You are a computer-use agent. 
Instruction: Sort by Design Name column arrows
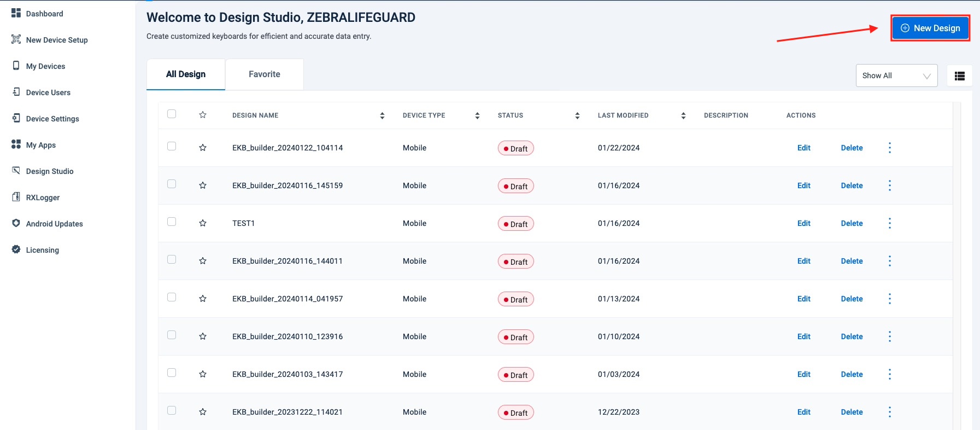[382, 115]
